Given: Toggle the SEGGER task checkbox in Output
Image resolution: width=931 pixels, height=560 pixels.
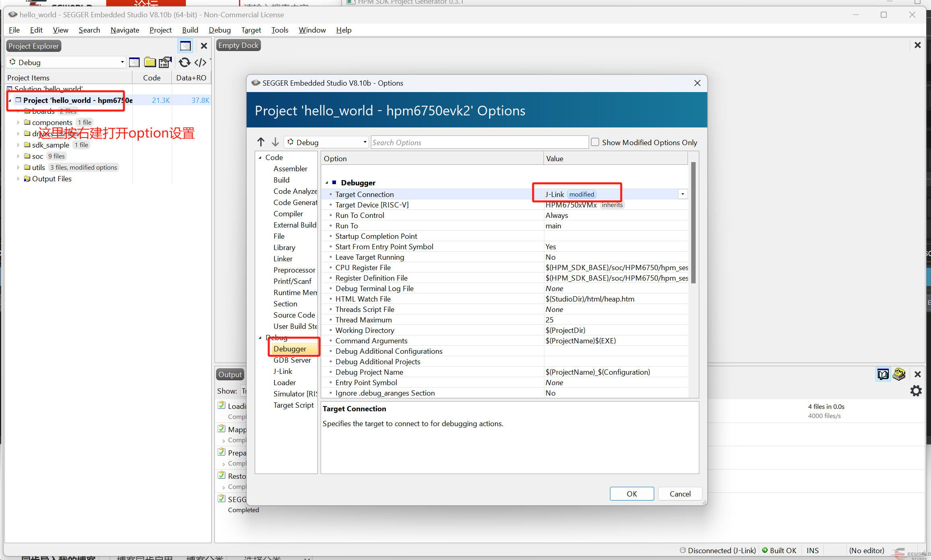Looking at the screenshot, I should point(221,498).
